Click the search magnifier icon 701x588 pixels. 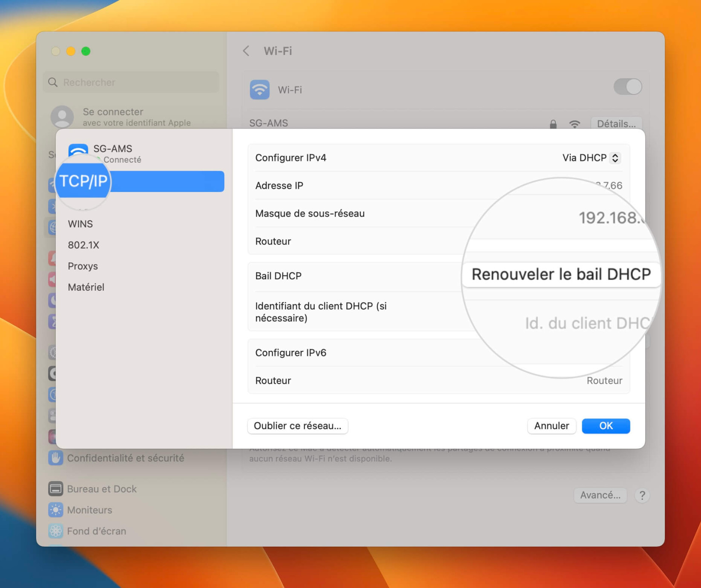53,82
